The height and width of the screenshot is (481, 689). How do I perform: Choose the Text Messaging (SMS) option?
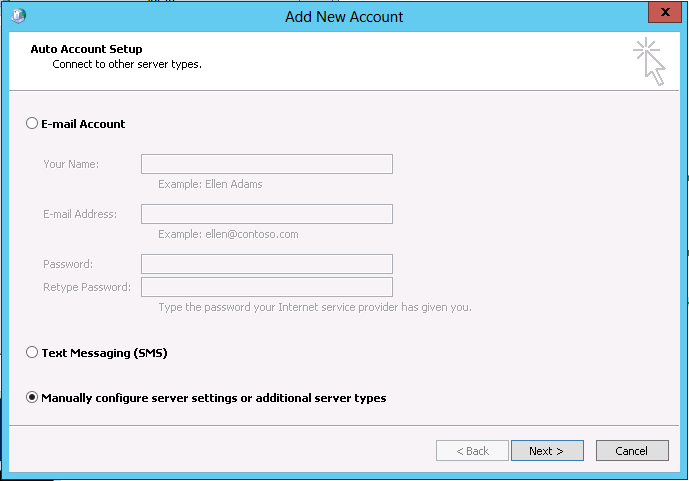coord(32,353)
